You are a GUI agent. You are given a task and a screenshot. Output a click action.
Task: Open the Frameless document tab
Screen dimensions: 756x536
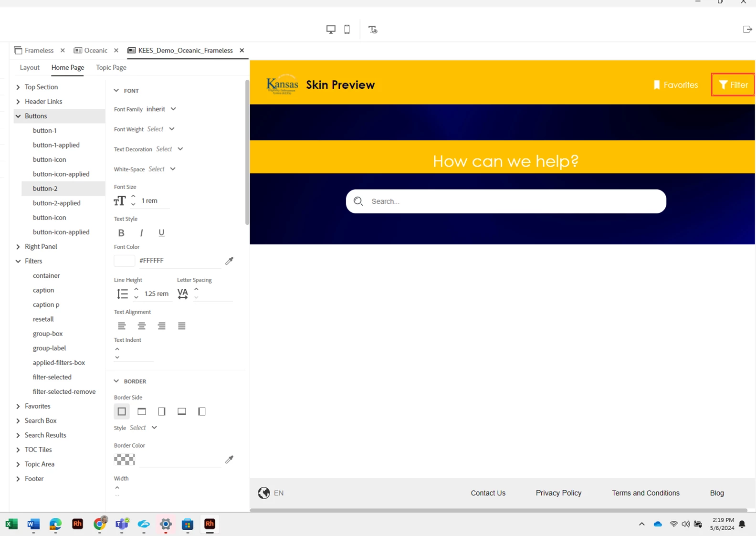tap(34, 50)
